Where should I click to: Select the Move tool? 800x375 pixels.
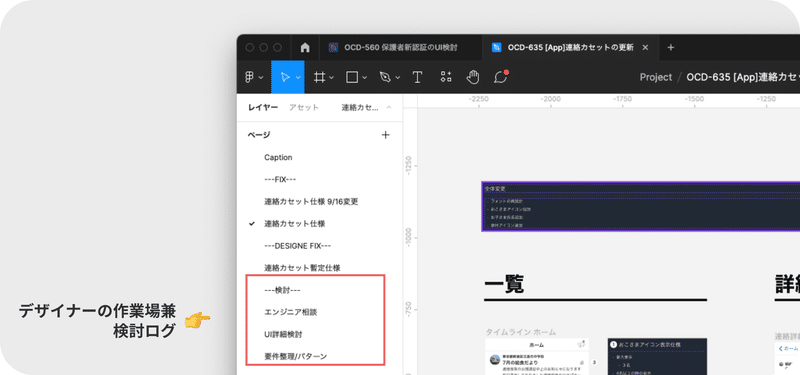click(x=285, y=77)
